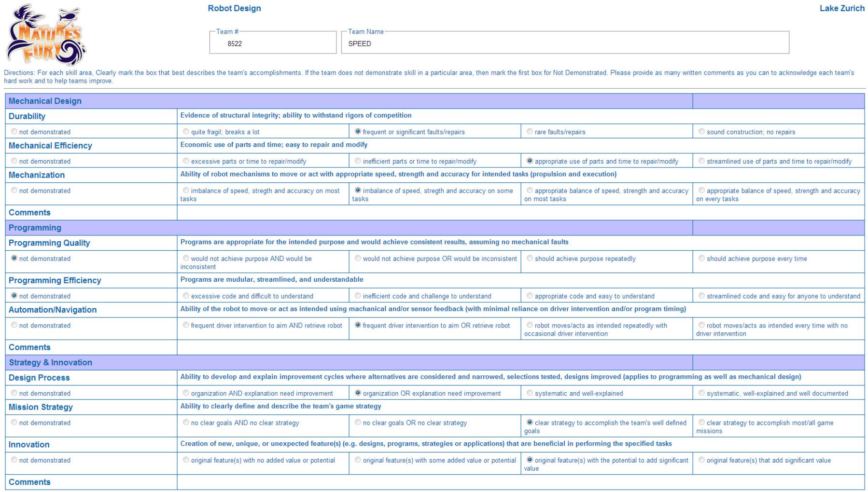The image size is (868, 492).
Task: Select 'streamlined code and easy for anyone'
Action: point(701,296)
